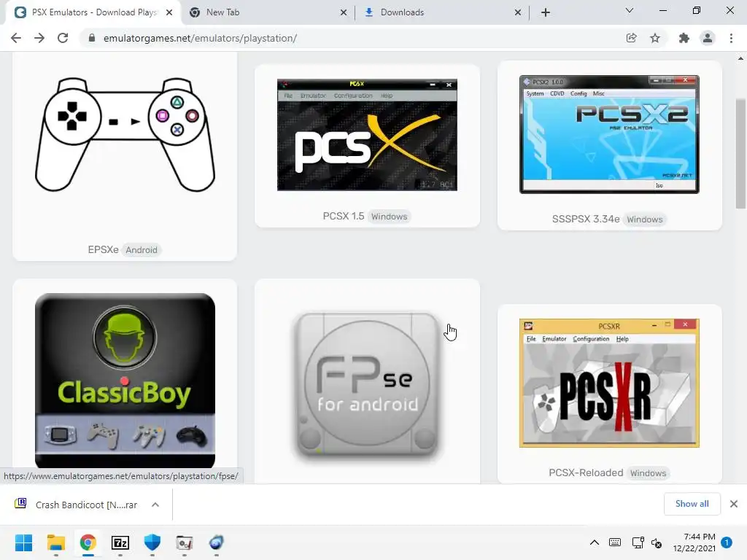Click the Chrome taskbar icon
Screen dimensions: 747x560
click(x=88, y=542)
